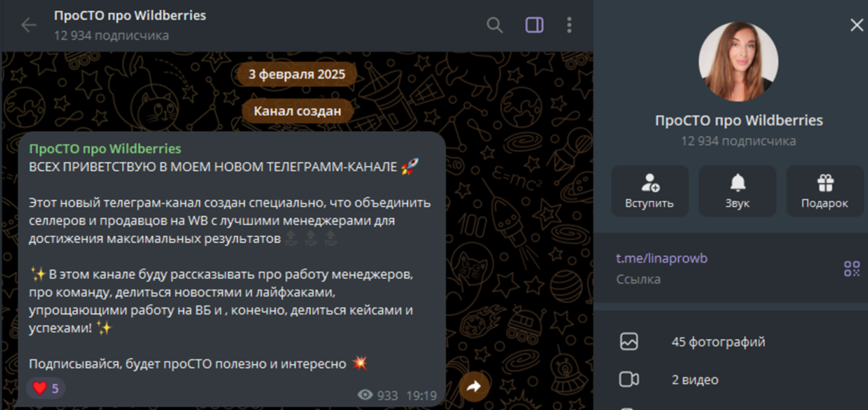Toggle the right info sidebar panel
The width and height of the screenshot is (868, 410).
tap(534, 25)
